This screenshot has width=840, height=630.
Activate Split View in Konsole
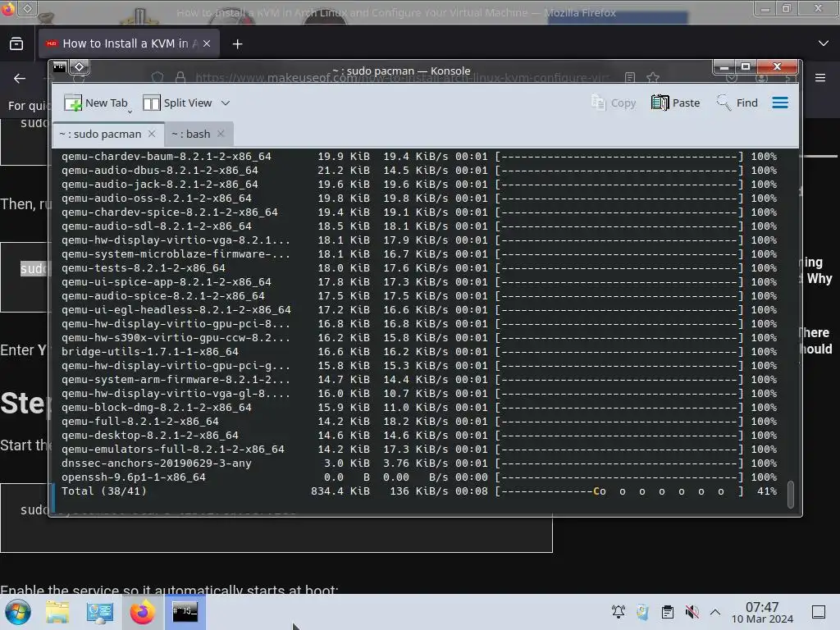[x=178, y=103]
